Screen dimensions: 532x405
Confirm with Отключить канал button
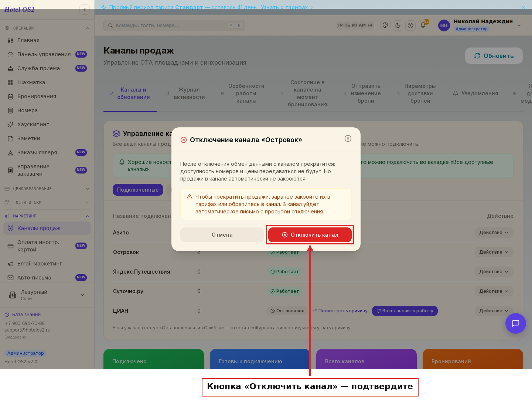pyautogui.click(x=310, y=235)
